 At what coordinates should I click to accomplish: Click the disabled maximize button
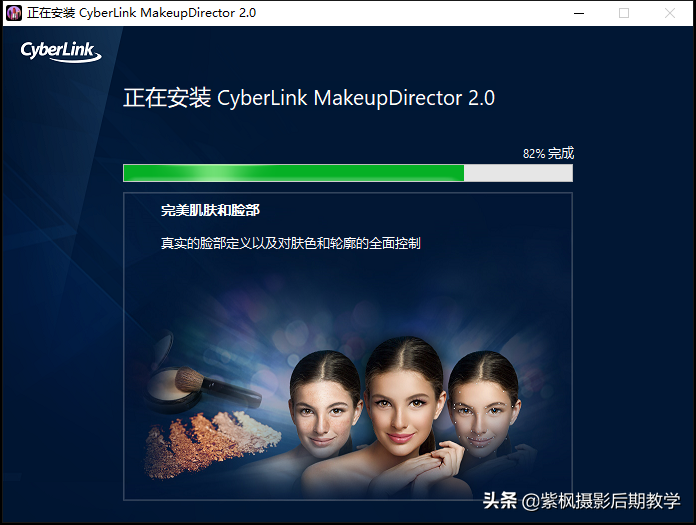(x=624, y=13)
